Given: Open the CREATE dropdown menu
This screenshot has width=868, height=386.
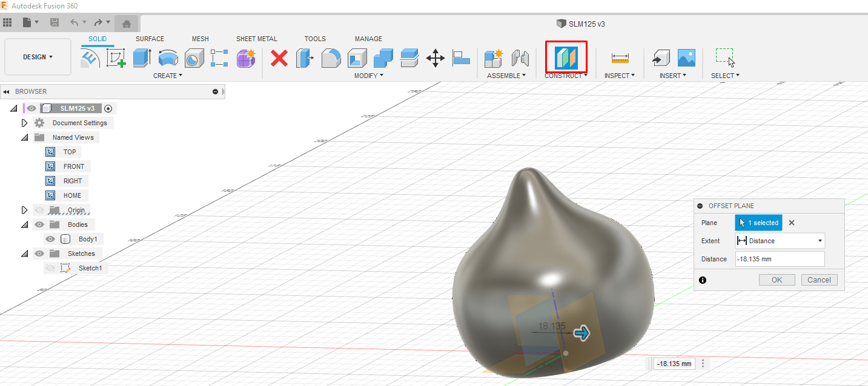Looking at the screenshot, I should point(168,76).
